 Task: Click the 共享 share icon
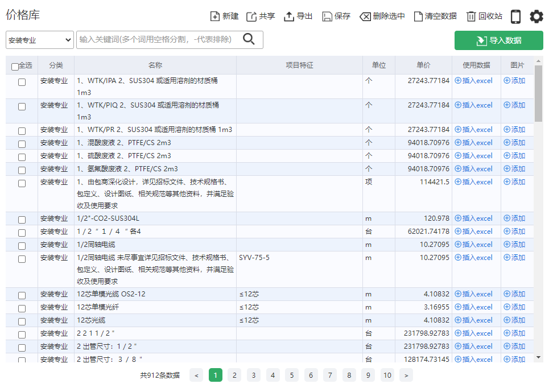click(251, 16)
